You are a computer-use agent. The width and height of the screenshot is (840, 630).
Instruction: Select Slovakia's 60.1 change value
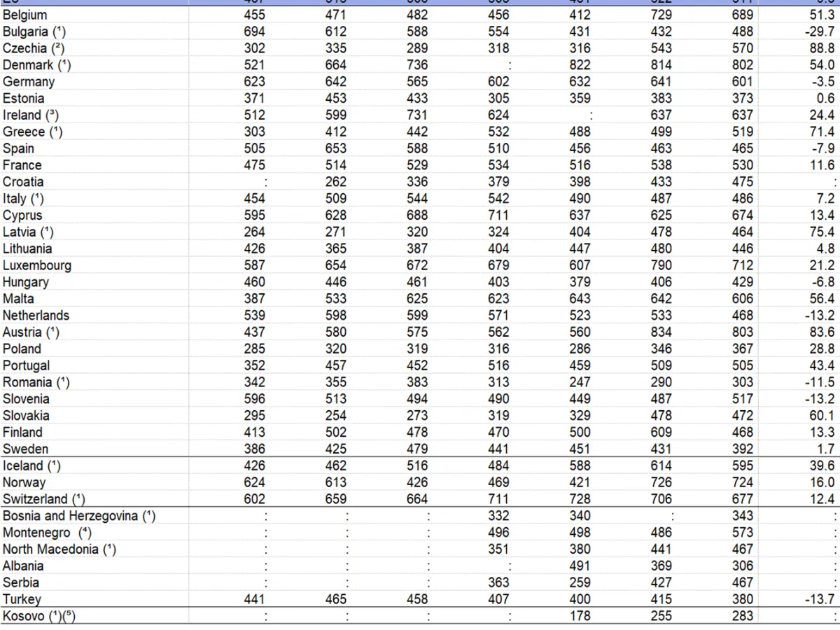tap(821, 416)
